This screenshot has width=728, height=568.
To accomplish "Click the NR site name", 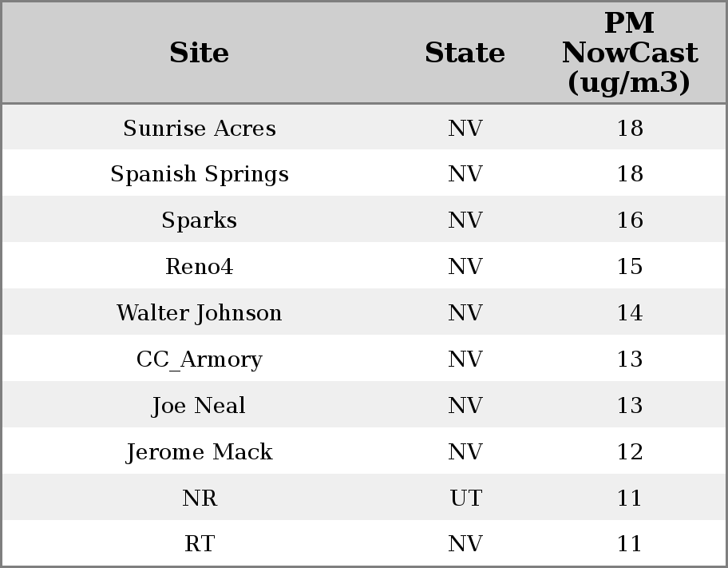I will [x=200, y=498].
